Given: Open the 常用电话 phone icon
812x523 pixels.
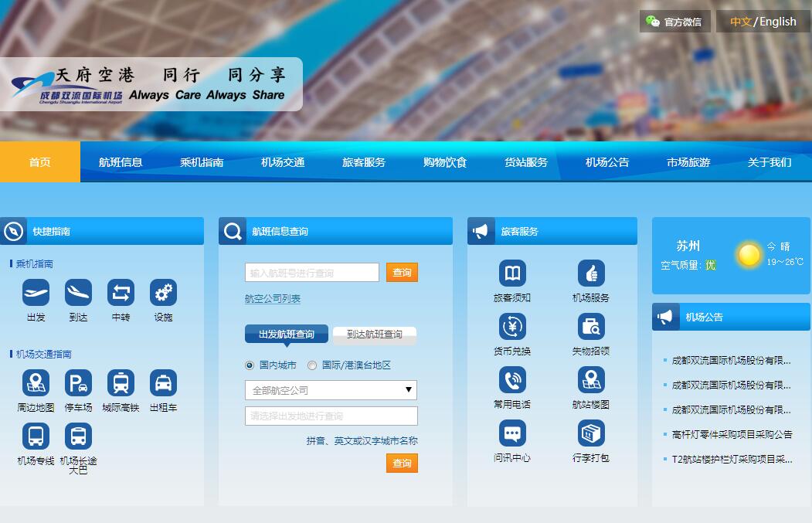Looking at the screenshot, I should coord(513,379).
